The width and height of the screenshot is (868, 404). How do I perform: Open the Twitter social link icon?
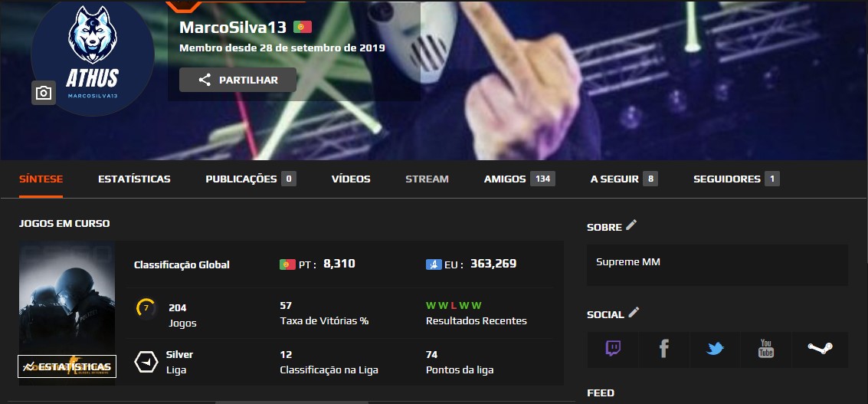(x=716, y=349)
